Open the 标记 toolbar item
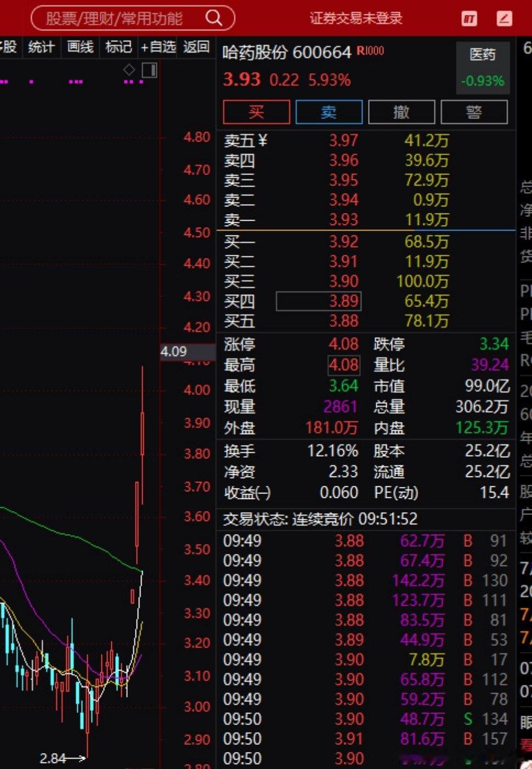The height and width of the screenshot is (769, 532). (118, 47)
